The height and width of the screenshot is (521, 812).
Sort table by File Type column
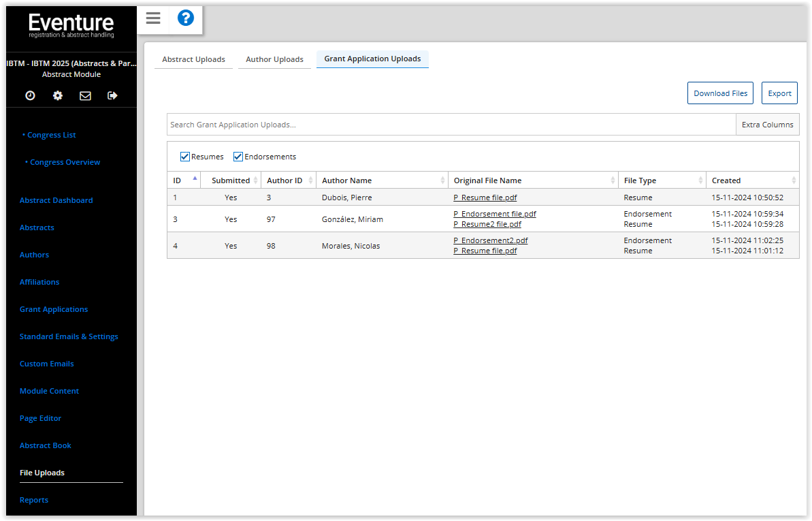(x=662, y=180)
